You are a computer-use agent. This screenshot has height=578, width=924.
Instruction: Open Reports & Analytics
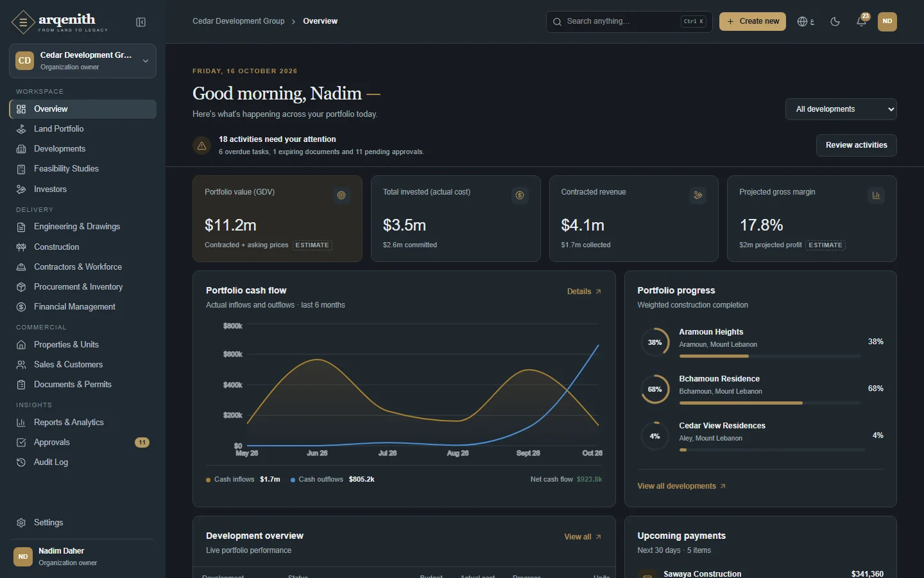(x=83, y=423)
